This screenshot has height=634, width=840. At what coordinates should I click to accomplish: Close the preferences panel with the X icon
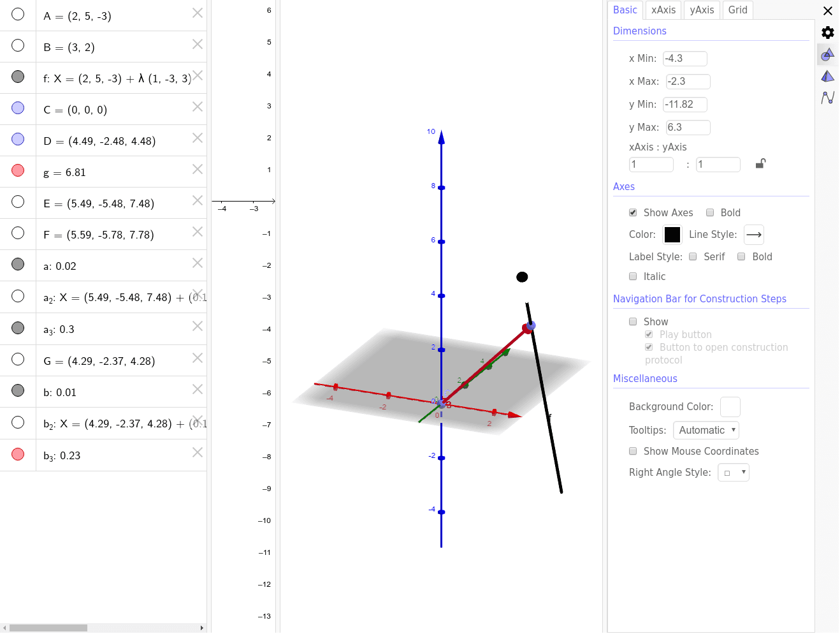(827, 11)
